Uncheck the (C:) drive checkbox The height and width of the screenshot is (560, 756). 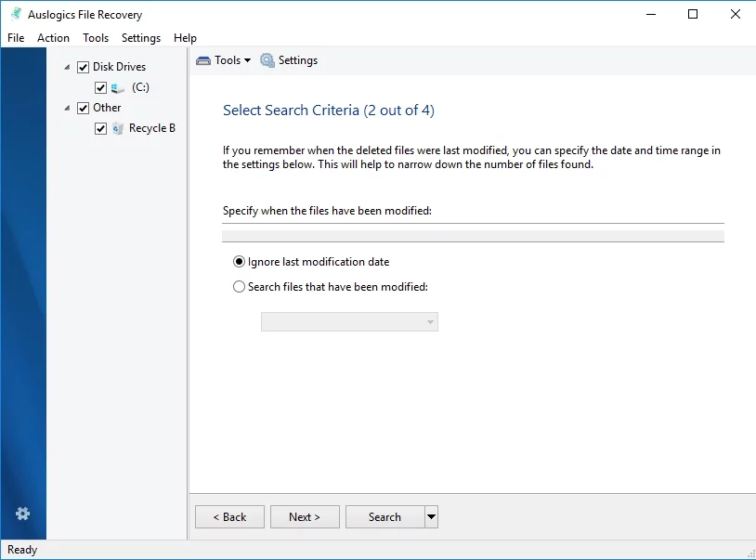100,87
